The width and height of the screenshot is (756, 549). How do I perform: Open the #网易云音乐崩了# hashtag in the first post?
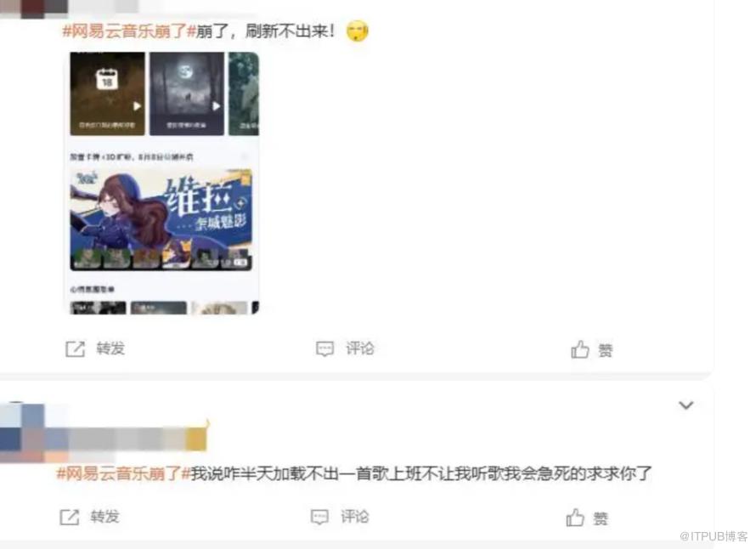[x=129, y=31]
